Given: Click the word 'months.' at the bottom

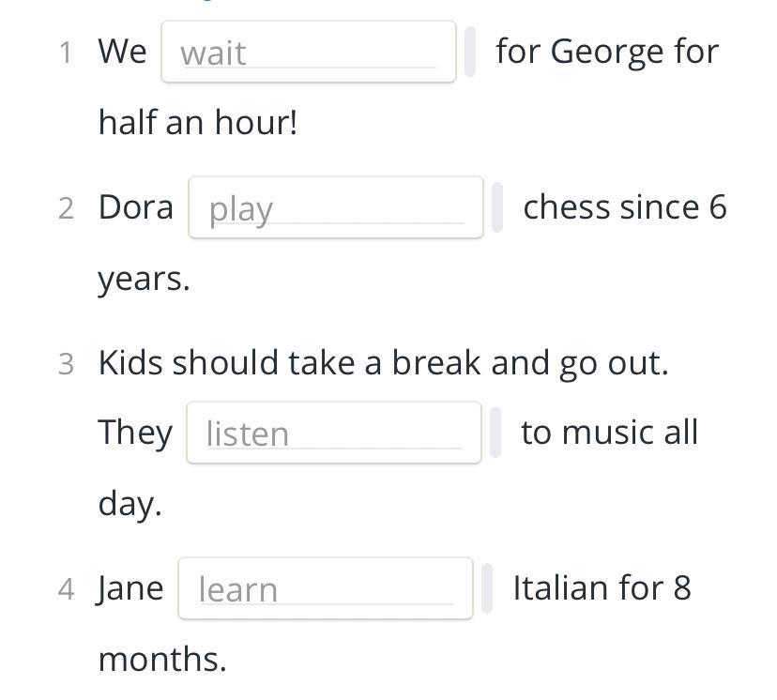Looking at the screenshot, I should click(x=162, y=660).
